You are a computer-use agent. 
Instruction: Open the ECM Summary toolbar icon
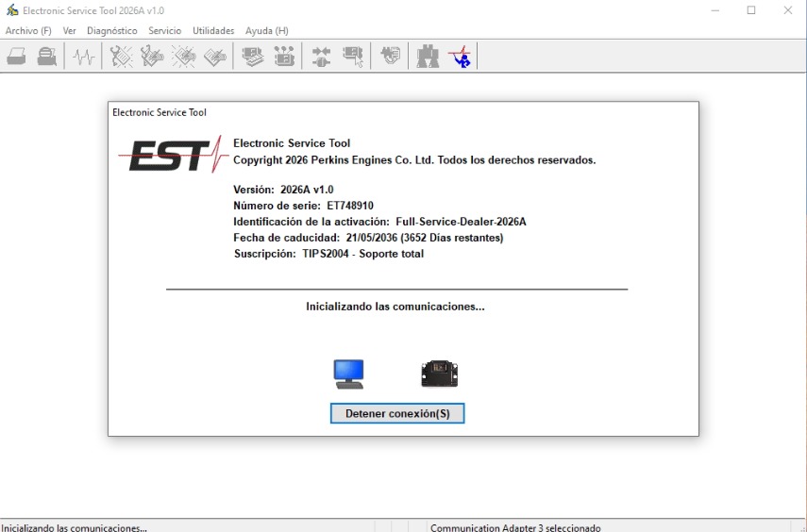(253, 56)
